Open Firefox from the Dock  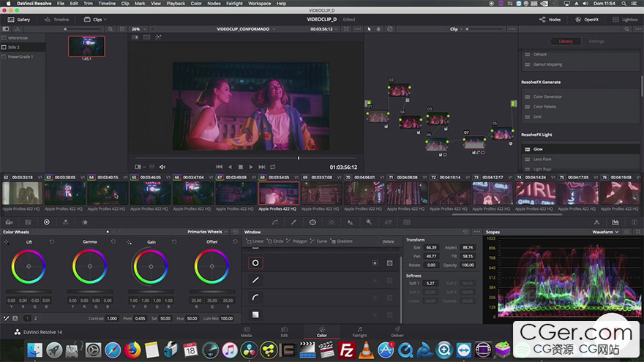click(x=132, y=350)
